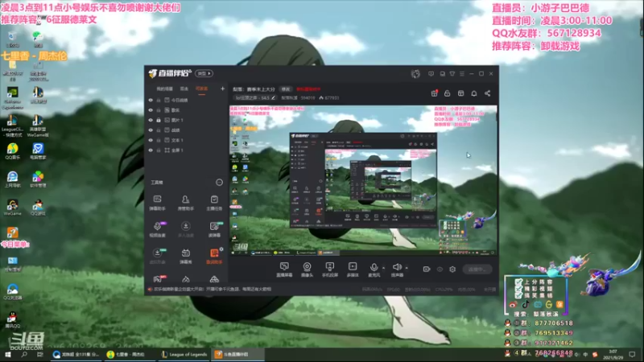Screen dimensions: 644x362
Task: Switch to the second scene tab
Action: click(184, 88)
